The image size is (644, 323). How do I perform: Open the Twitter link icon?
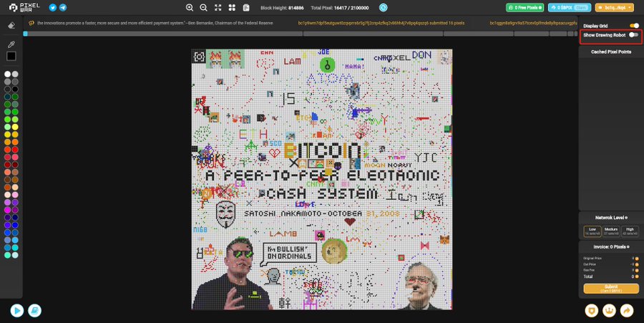[x=53, y=8]
